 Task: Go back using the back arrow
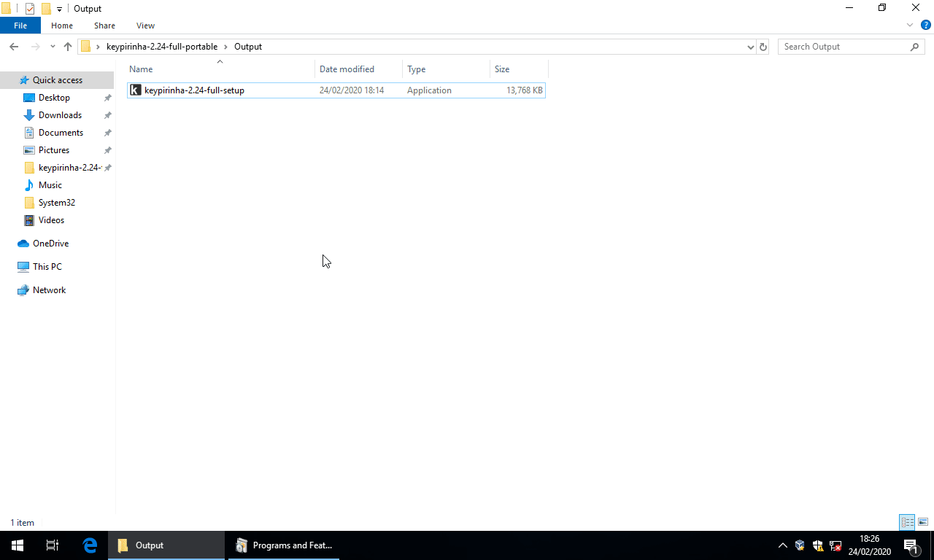pos(14,47)
